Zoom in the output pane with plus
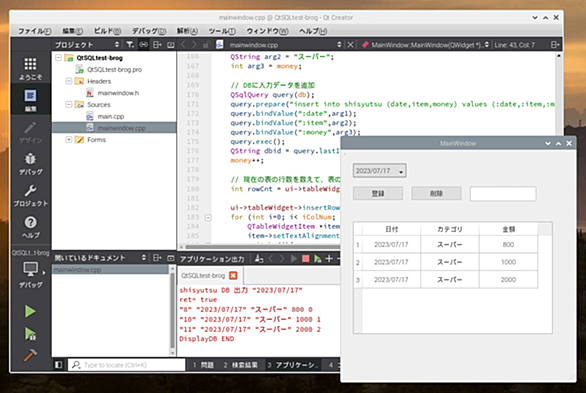Image resolution: width=586 pixels, height=393 pixels. pyautogui.click(x=329, y=259)
